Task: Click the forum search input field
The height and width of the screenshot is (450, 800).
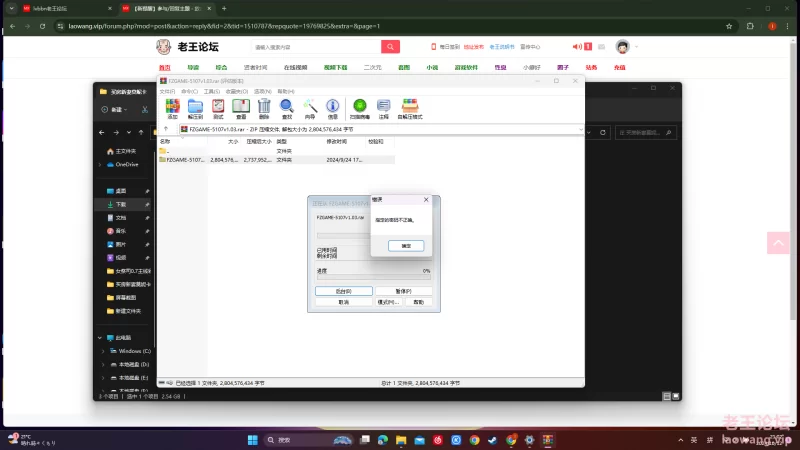Action: tap(316, 46)
